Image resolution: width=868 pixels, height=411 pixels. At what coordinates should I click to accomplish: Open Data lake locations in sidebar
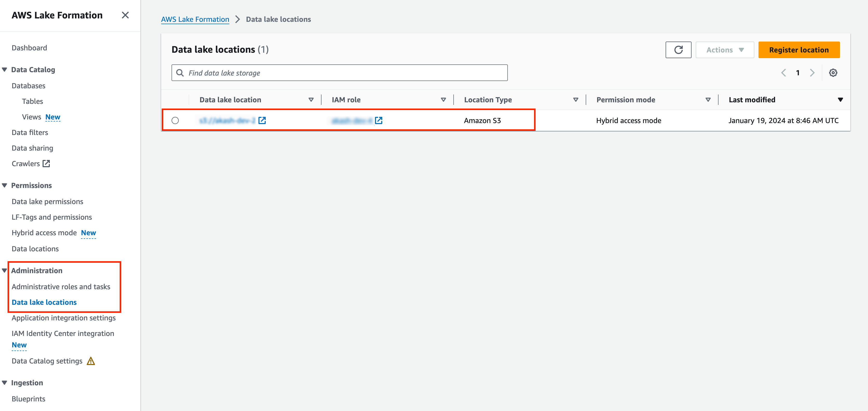click(x=44, y=302)
